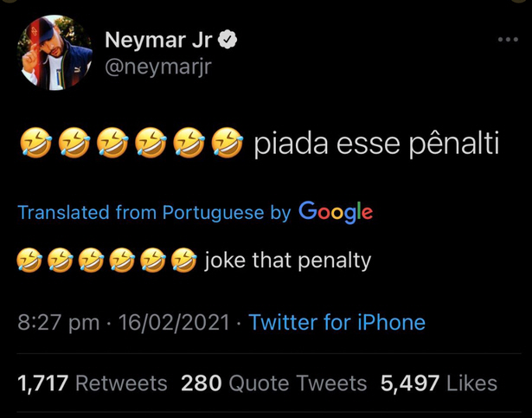532x418 pixels.
Task: Click the translated text 'joke that penalty'
Action: (x=288, y=260)
